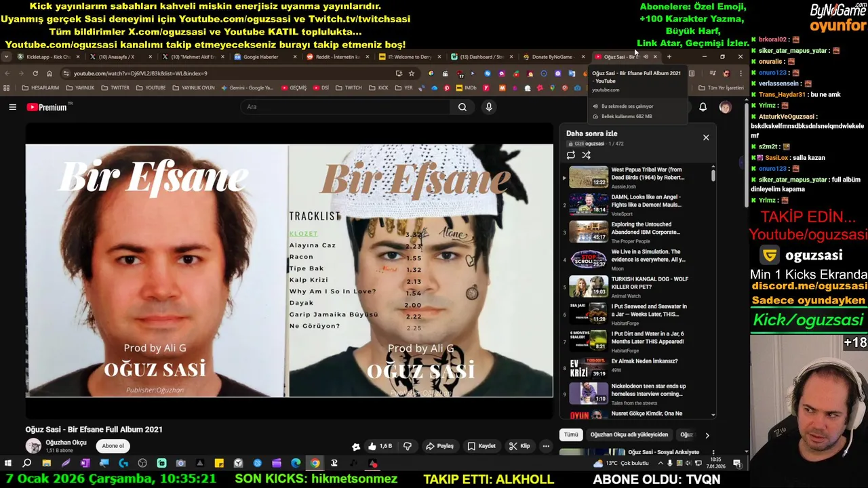Open the YouTube hamburger guide menu

pyautogui.click(x=12, y=107)
